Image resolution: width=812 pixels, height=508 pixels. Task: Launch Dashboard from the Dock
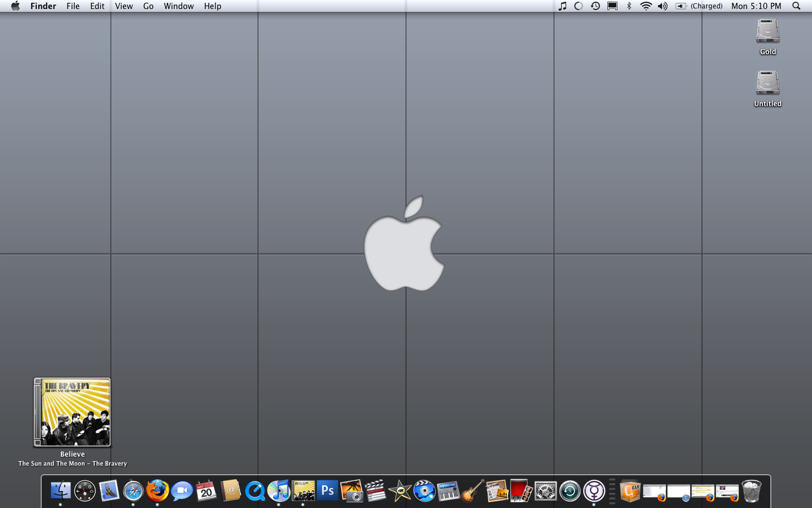(85, 491)
